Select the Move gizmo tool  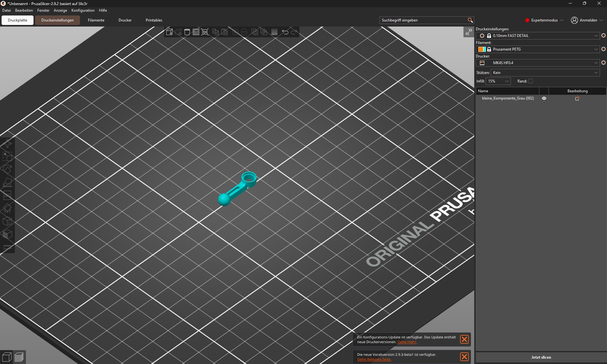7,144
